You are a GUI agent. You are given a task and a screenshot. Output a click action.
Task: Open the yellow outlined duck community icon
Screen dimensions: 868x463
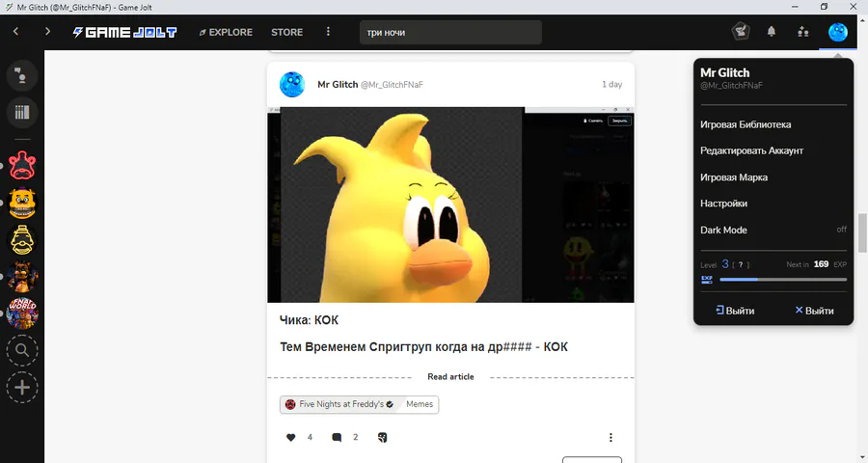pyautogui.click(x=22, y=240)
